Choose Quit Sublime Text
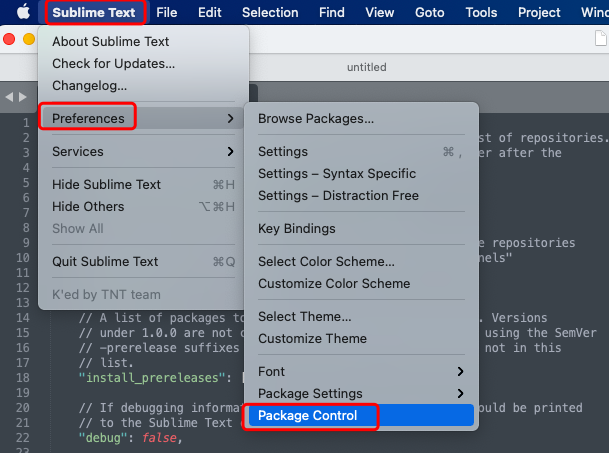Screen dimensions: 609x453 143,261
